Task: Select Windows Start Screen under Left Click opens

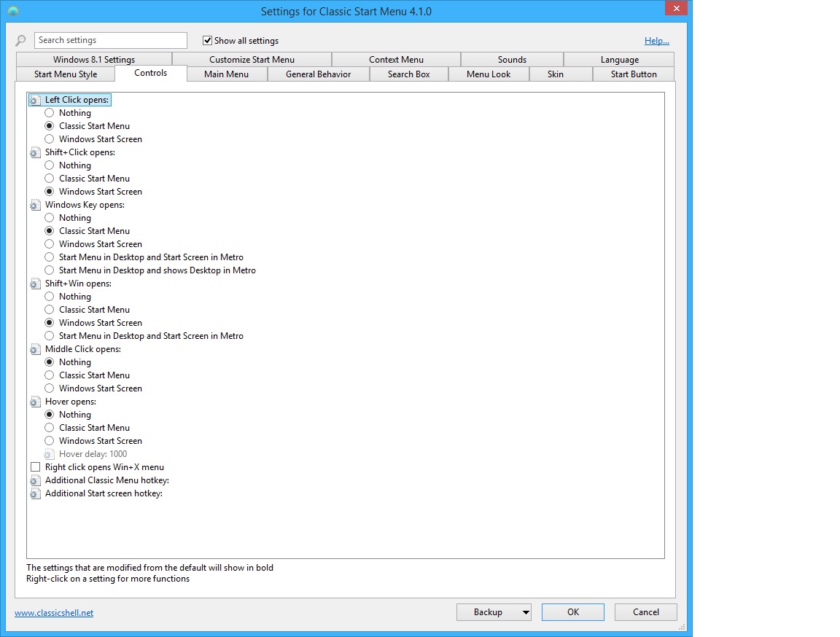Action: [x=50, y=139]
